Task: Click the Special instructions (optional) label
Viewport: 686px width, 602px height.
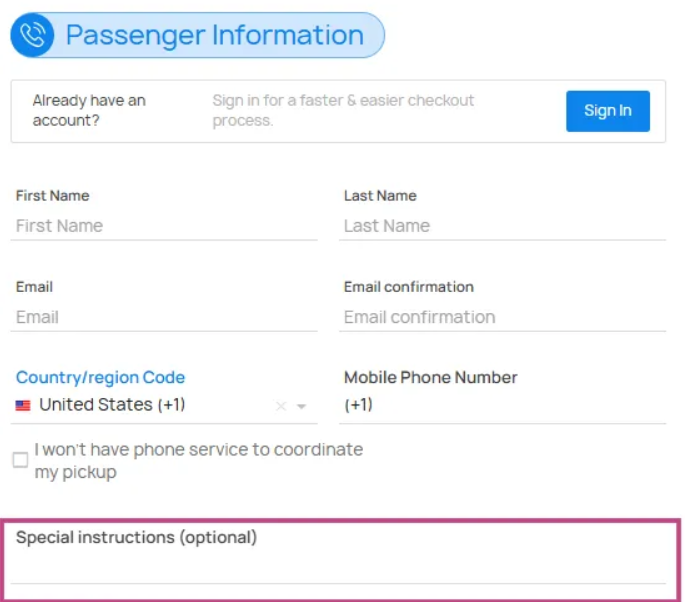Action: coord(136,538)
